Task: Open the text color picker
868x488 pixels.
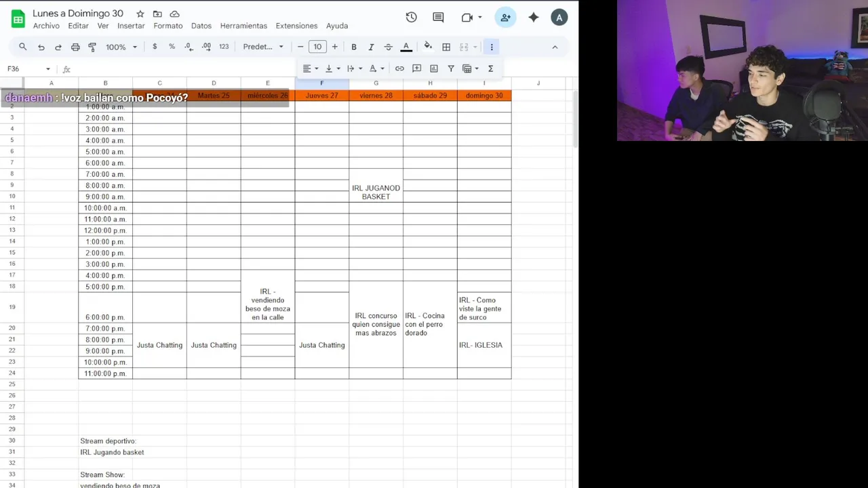Action: tap(406, 47)
